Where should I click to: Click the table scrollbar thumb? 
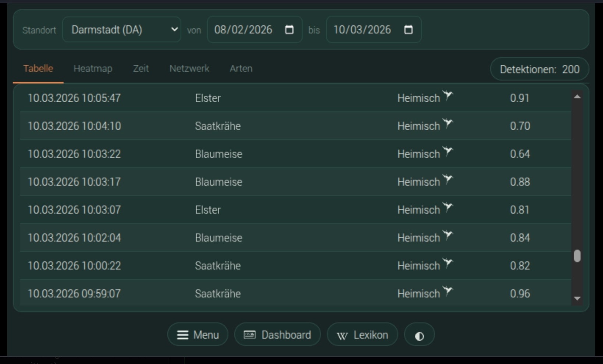(577, 256)
